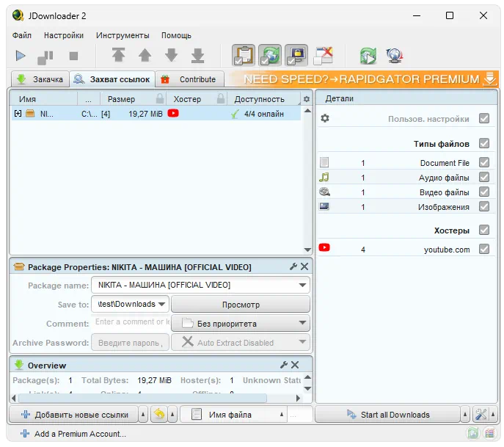Open table column settings gear
Screen dimensions: 504x447
pyautogui.click(x=307, y=99)
